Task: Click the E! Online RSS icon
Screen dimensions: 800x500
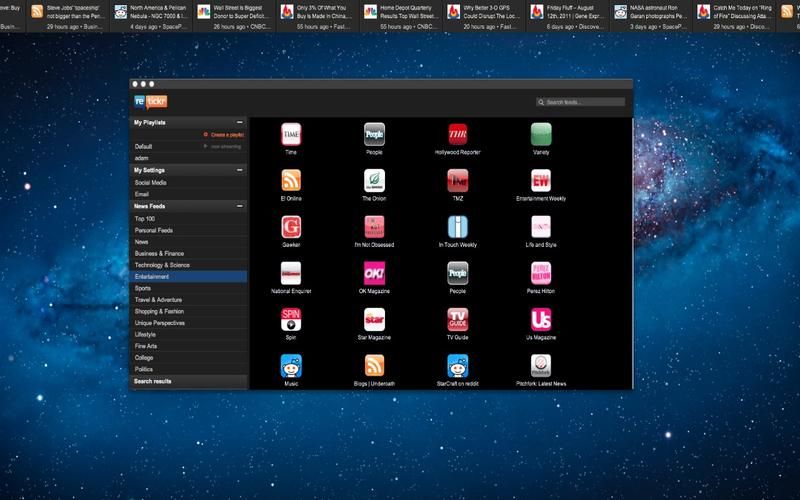Action: tap(291, 181)
